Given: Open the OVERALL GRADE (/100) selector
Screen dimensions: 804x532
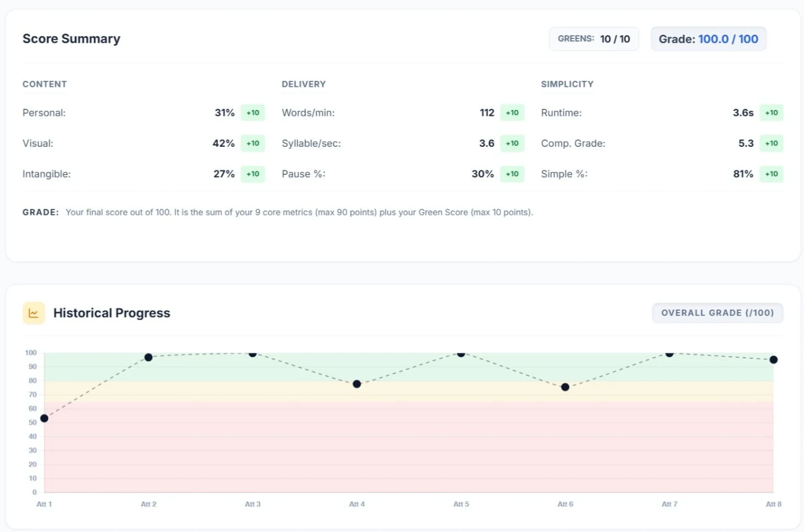Looking at the screenshot, I should [x=718, y=313].
